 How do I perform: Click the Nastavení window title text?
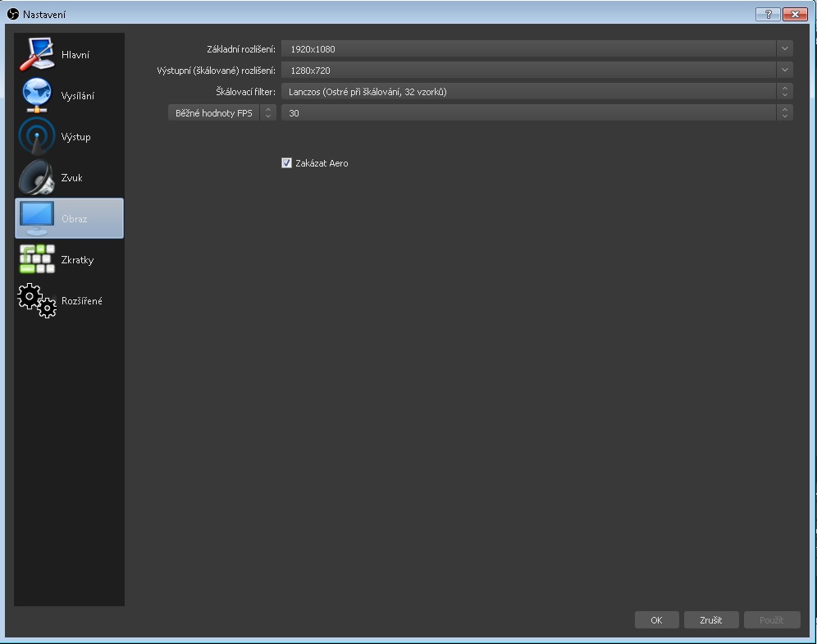pos(44,15)
